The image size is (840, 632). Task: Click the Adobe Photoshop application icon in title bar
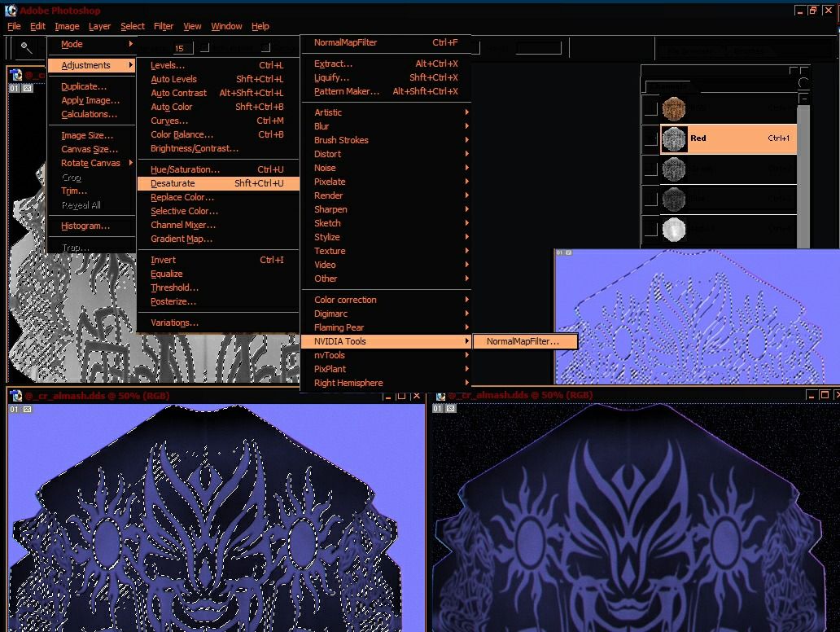point(11,11)
